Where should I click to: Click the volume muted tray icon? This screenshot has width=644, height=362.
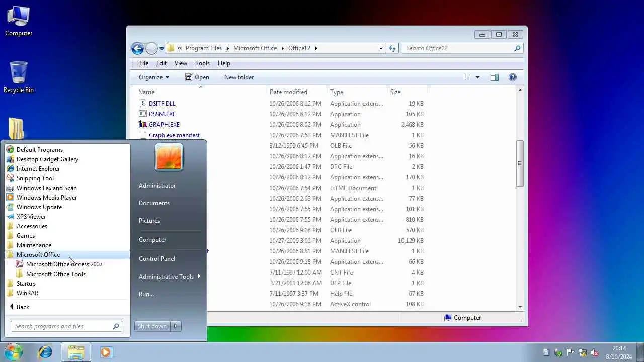click(x=594, y=352)
